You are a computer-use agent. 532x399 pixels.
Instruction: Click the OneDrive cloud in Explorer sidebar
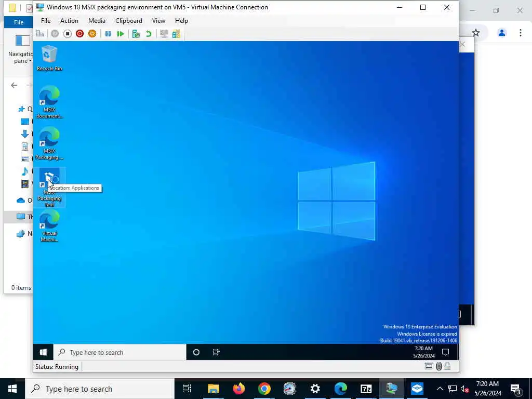pos(21,201)
